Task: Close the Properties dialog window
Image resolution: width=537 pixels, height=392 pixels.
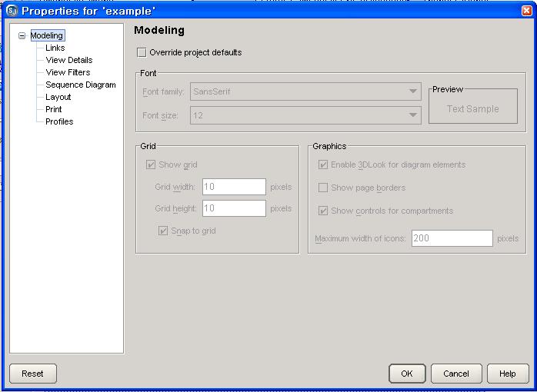Action: (525, 11)
